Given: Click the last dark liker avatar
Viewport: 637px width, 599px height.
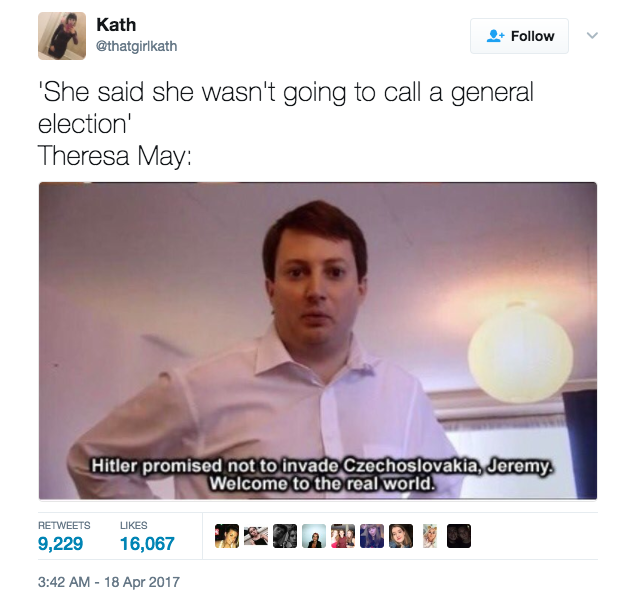Looking at the screenshot, I should (x=459, y=536).
